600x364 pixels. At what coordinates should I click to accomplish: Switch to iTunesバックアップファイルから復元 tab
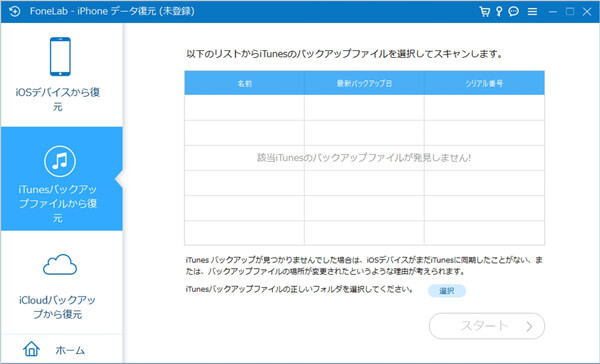(x=62, y=179)
